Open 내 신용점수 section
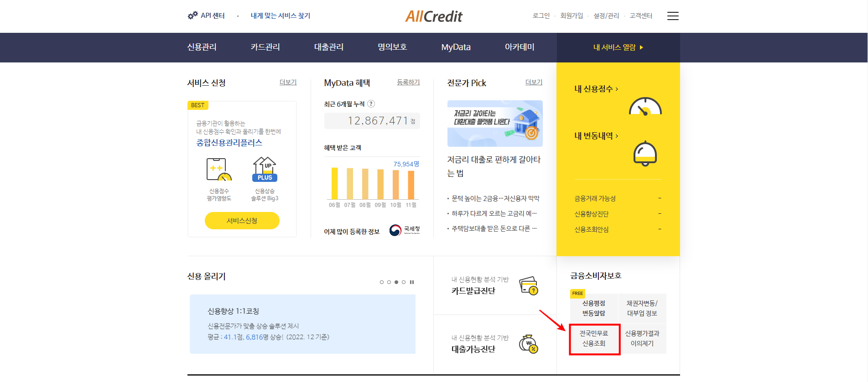Viewport: 868px width, 382px height. pos(596,89)
